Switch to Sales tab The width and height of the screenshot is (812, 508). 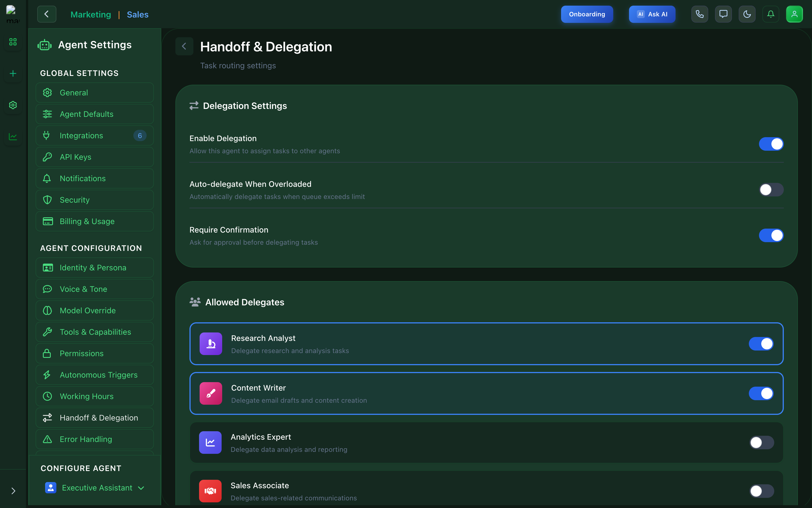[x=138, y=14]
